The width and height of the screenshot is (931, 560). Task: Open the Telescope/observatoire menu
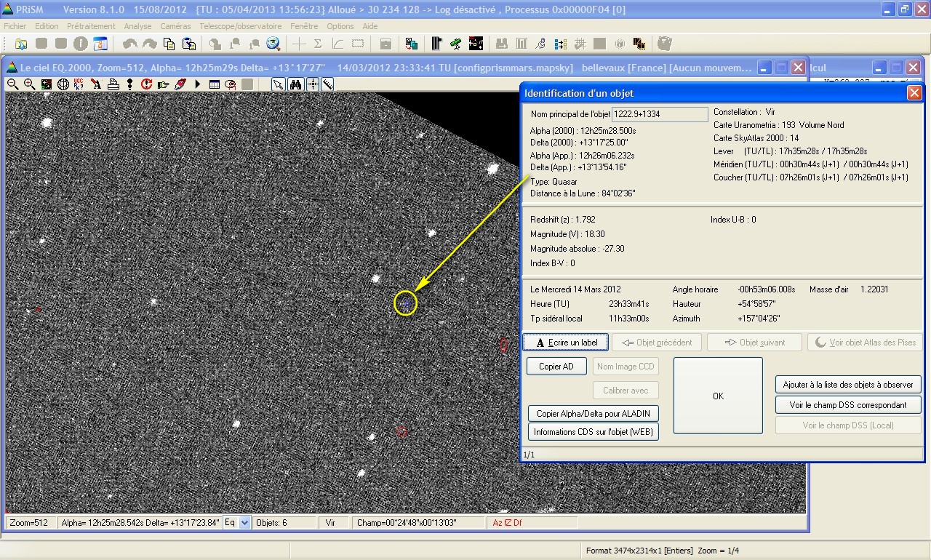[240, 26]
